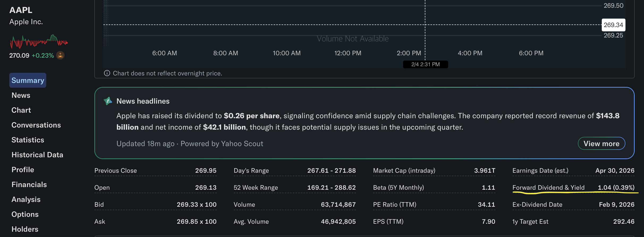Click the Apple Inc. company name

click(26, 22)
